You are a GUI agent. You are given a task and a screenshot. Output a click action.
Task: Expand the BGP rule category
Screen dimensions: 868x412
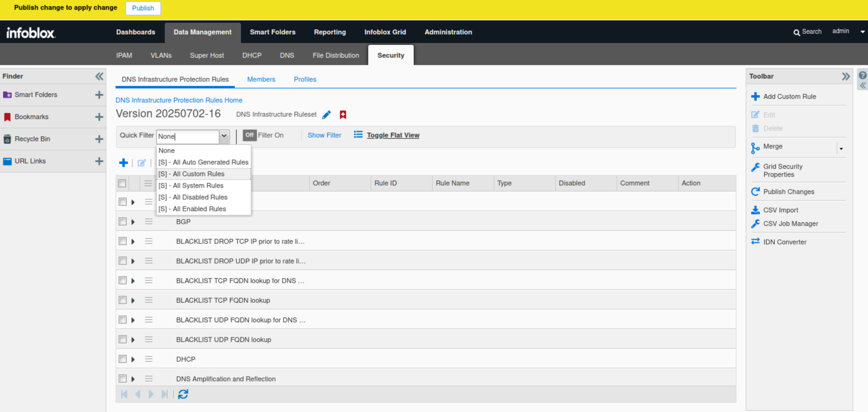(x=133, y=222)
